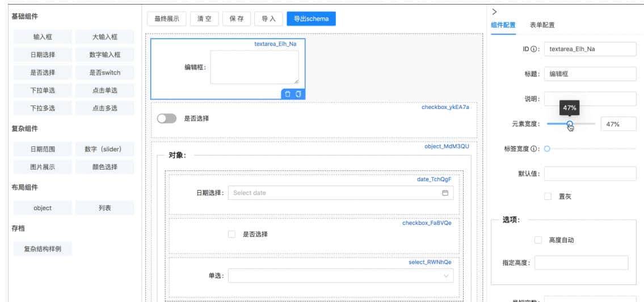Viewport: 644px width, 302px height.
Task: Toggle the 是否选择 switch on
Action: (166, 119)
